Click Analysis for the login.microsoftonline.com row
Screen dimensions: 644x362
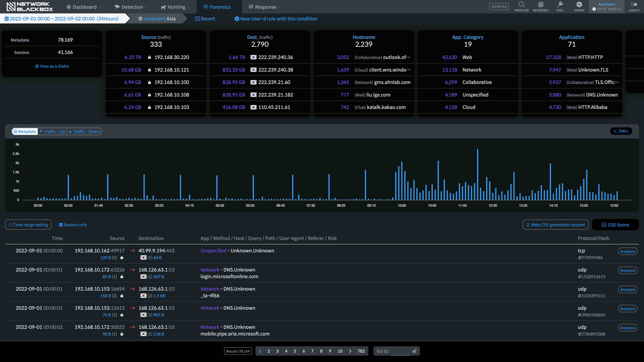628,270
